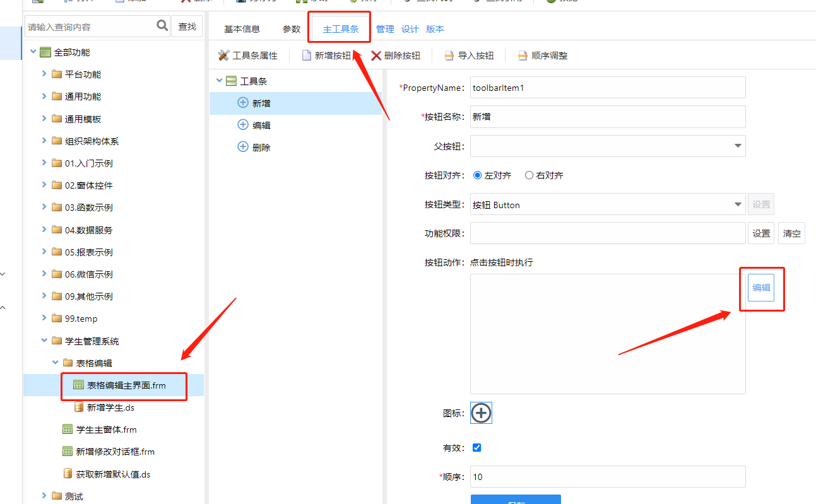Click the PropertyName input field
This screenshot has width=816, height=504.
pyautogui.click(x=608, y=88)
